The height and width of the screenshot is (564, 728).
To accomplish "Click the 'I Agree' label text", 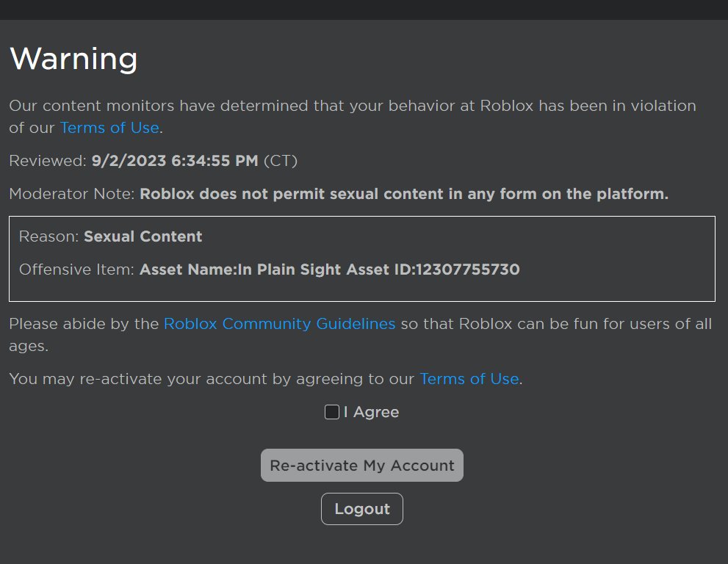I will pyautogui.click(x=372, y=412).
